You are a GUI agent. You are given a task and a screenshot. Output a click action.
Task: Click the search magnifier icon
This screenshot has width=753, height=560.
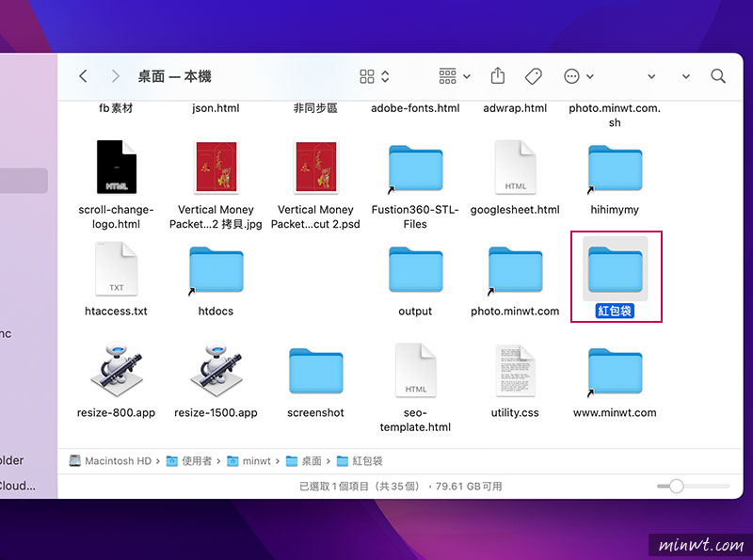pos(718,76)
